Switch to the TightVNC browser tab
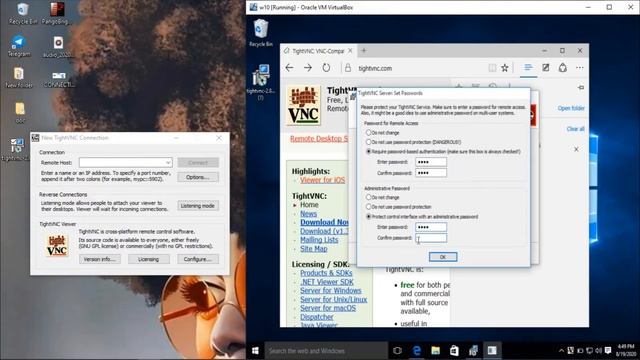The width and height of the screenshot is (640, 360). [318, 51]
